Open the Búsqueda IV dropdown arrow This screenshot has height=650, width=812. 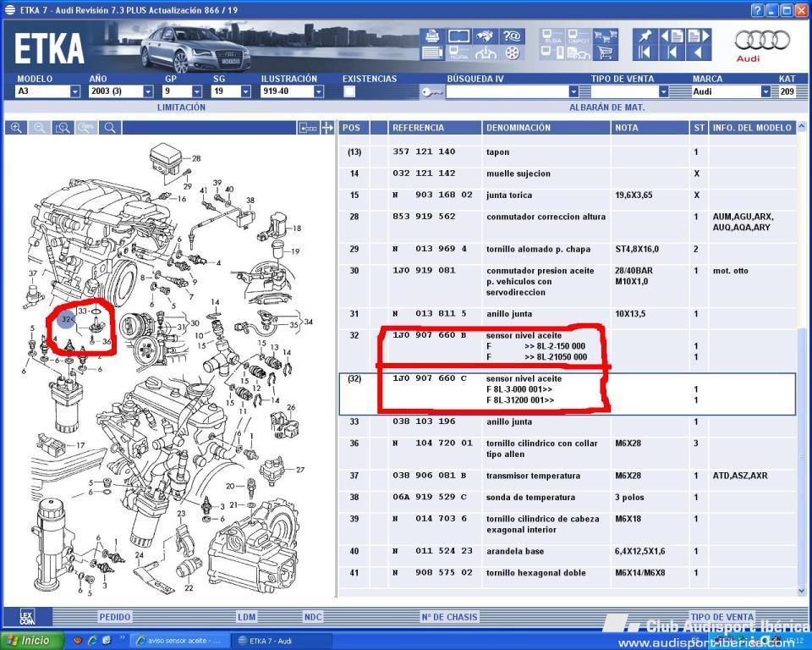[573, 91]
